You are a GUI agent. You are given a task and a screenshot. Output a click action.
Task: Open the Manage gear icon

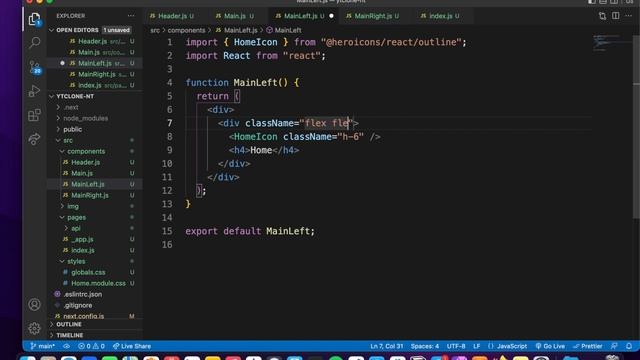coord(34,328)
